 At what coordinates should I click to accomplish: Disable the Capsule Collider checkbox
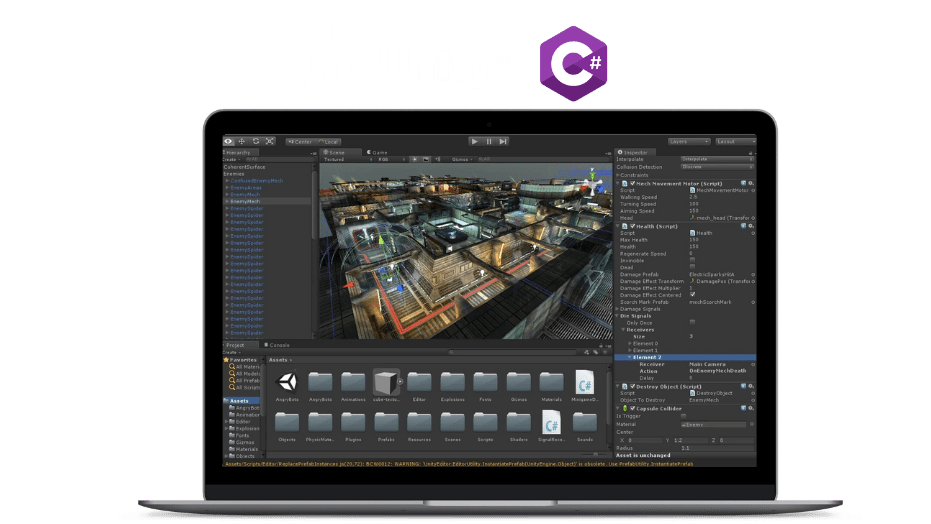tap(632, 408)
